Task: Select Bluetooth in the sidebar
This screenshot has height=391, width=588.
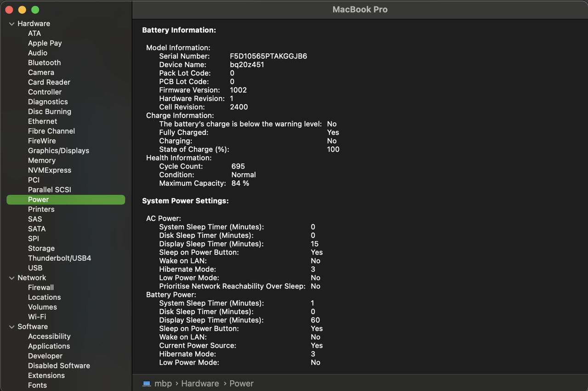Action: [x=45, y=62]
